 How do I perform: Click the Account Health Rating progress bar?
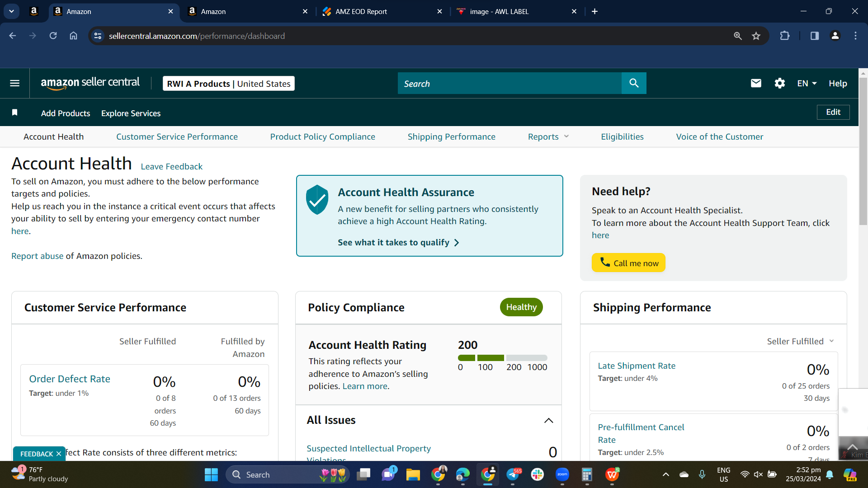(502, 358)
